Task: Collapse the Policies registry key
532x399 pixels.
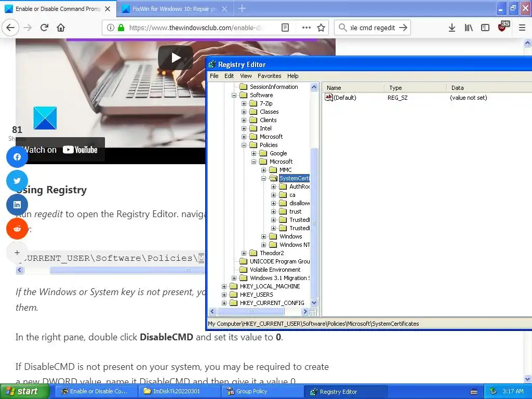Action: point(244,145)
